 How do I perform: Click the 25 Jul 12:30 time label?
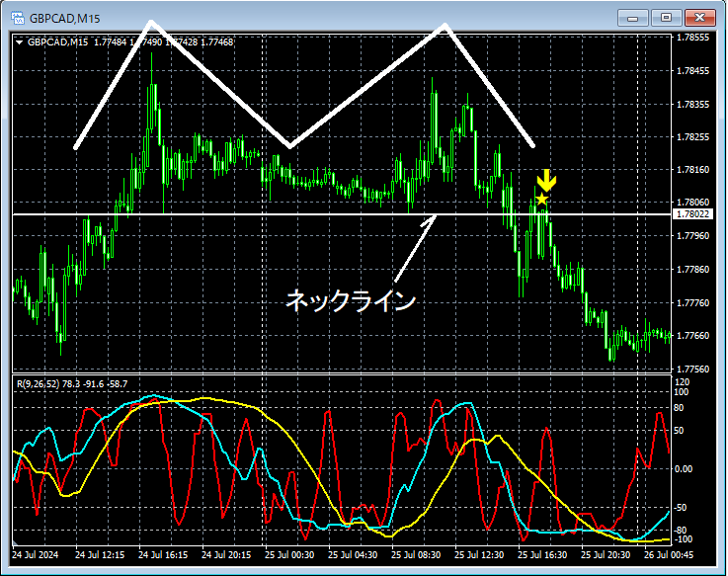click(x=479, y=555)
